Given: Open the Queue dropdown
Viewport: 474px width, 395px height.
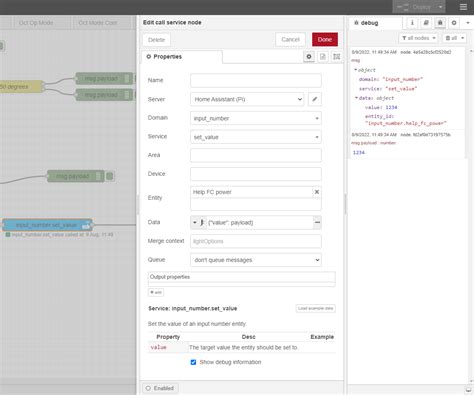Looking at the screenshot, I should pyautogui.click(x=256, y=260).
